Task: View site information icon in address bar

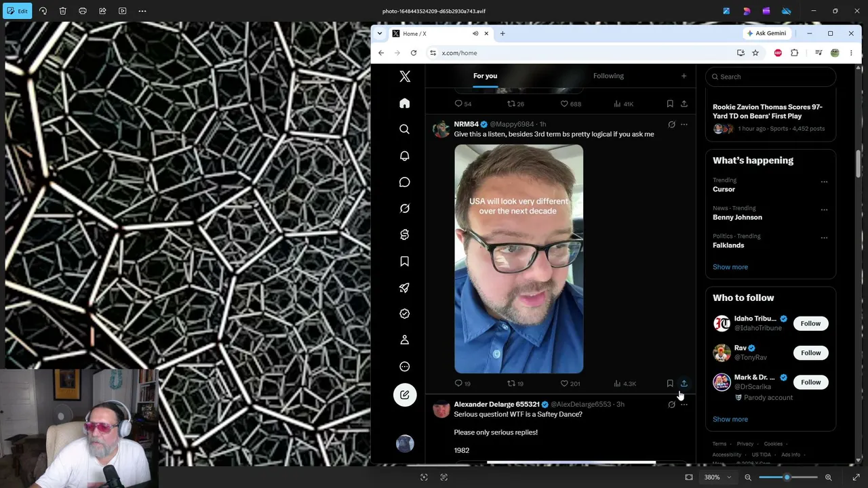Action: click(x=433, y=53)
